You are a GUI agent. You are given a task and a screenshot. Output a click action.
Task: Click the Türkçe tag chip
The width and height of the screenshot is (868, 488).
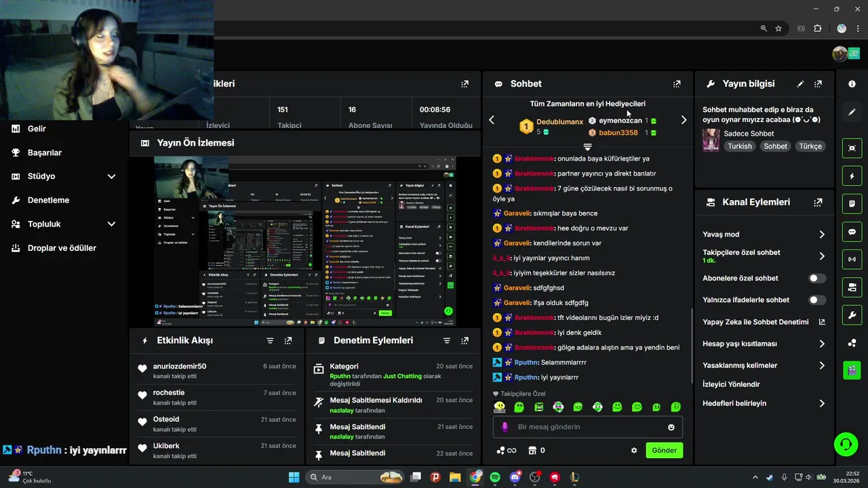(810, 146)
